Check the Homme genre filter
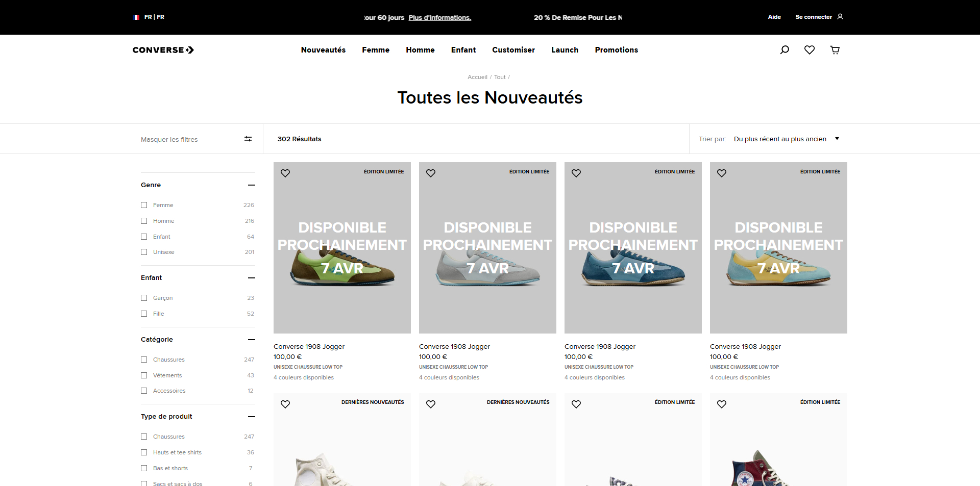This screenshot has width=980, height=486. (144, 221)
